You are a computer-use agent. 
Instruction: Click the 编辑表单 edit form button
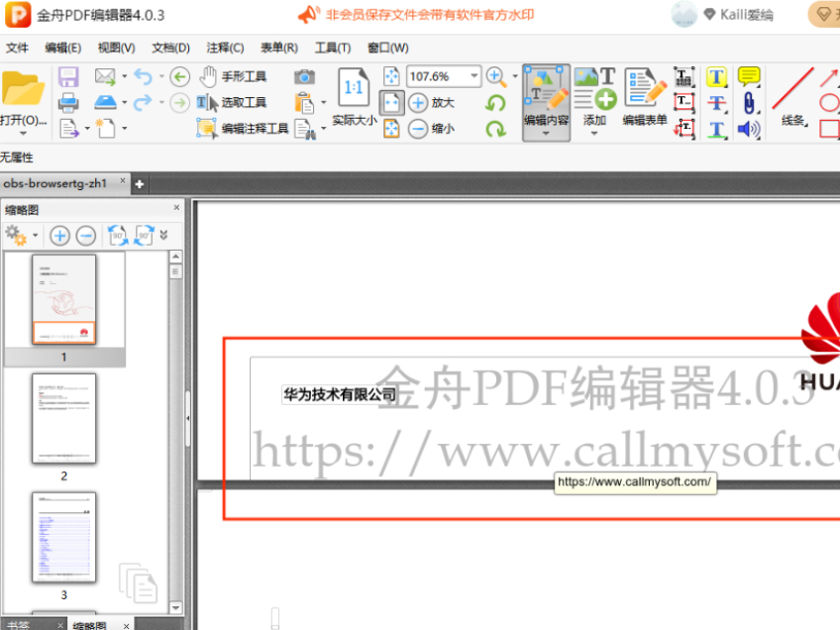pyautogui.click(x=645, y=97)
